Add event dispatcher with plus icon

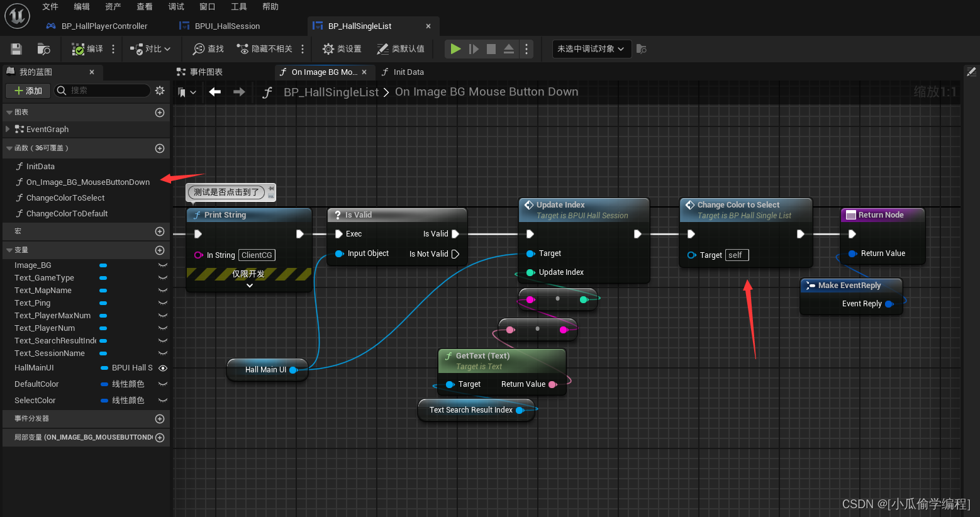coord(160,419)
